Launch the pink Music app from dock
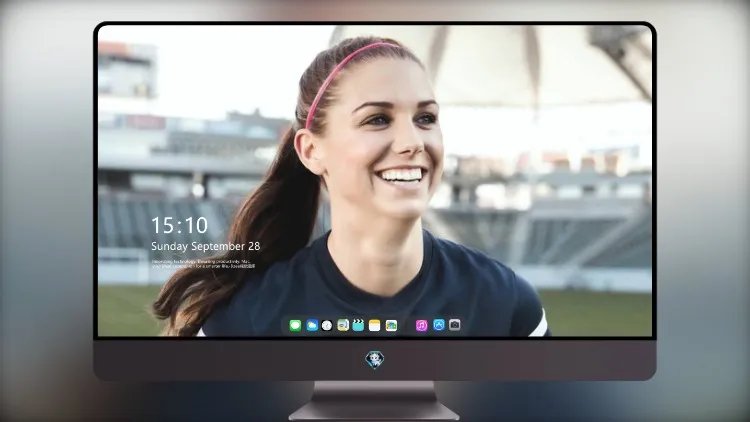The width and height of the screenshot is (750, 422). [x=421, y=325]
